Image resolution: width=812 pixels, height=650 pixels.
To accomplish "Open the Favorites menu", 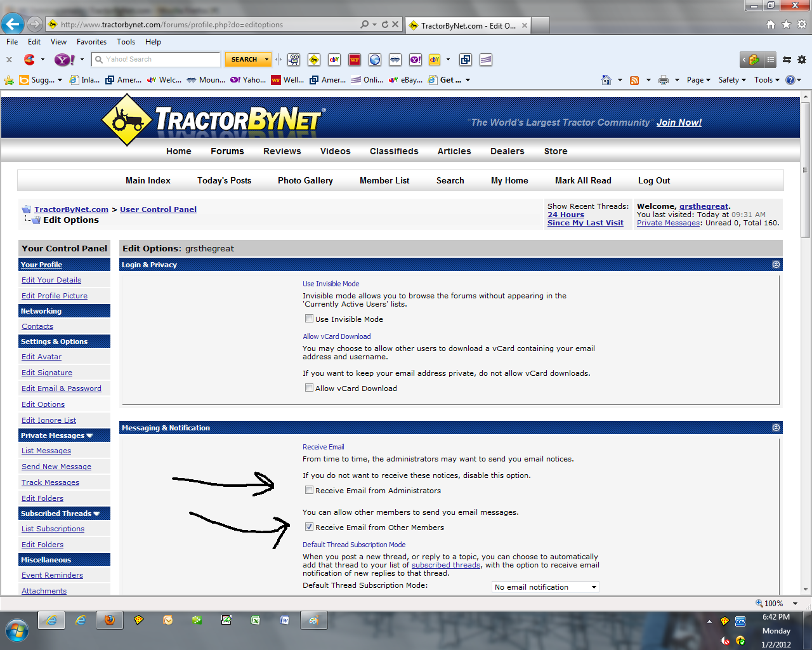I will coord(91,42).
